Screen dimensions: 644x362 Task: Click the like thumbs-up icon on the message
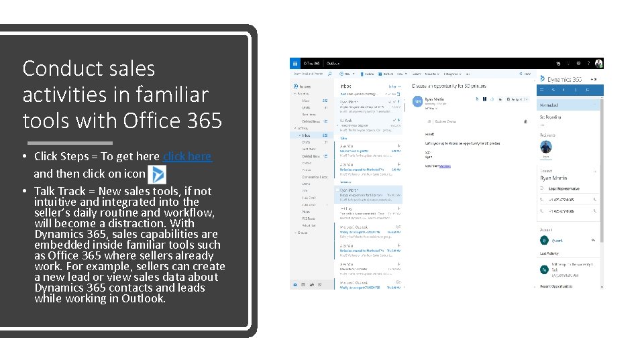500,99
